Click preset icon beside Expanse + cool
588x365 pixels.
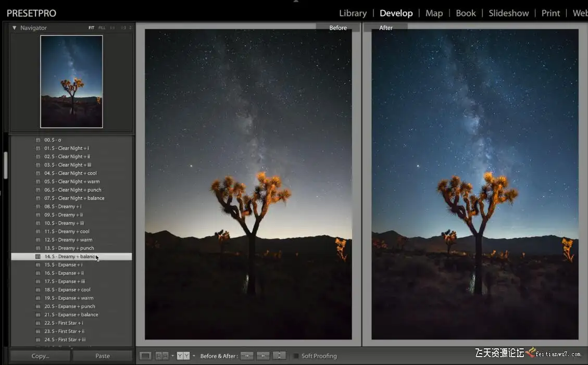38,290
